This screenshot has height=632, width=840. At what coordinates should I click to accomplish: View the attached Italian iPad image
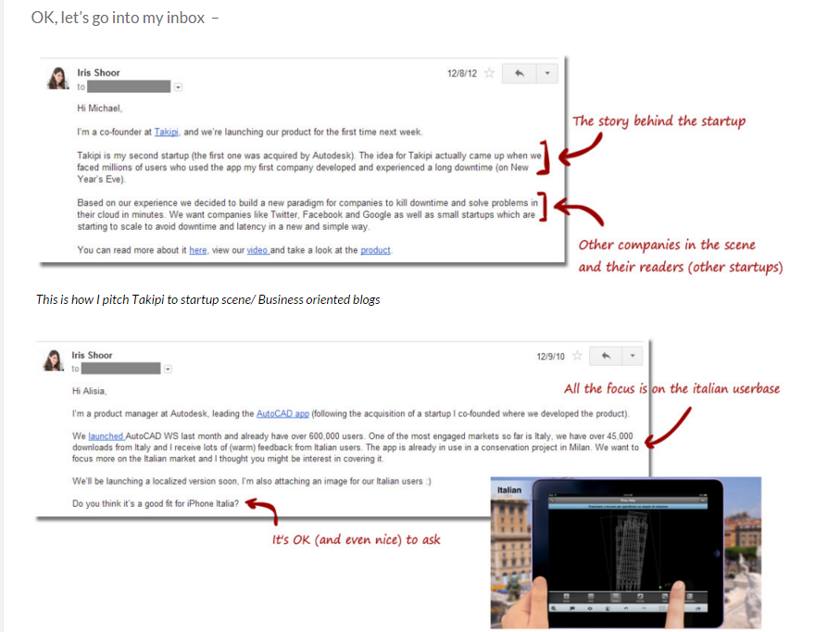[x=626, y=552]
